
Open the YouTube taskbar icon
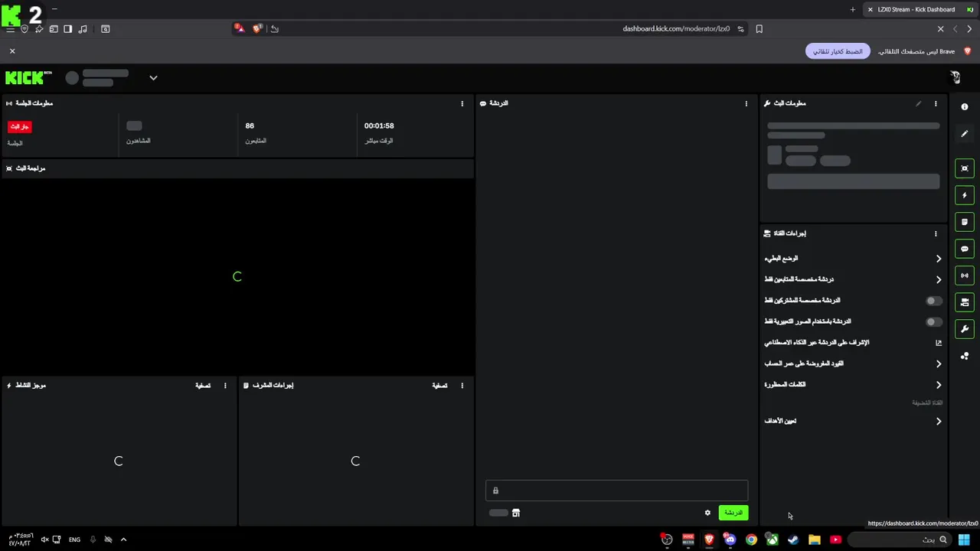coord(835,540)
